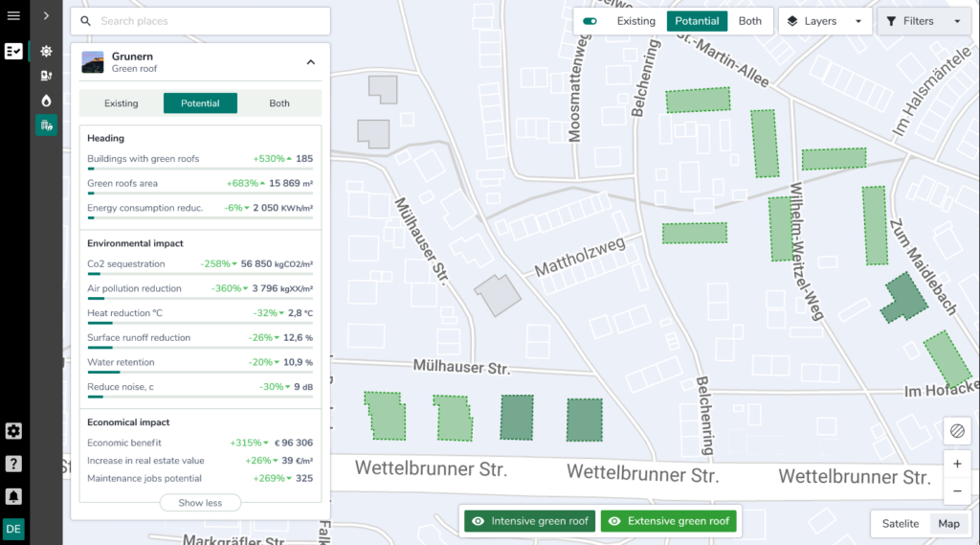Select the solar energy sun icon
The height and width of the screenshot is (545, 980).
tap(46, 52)
